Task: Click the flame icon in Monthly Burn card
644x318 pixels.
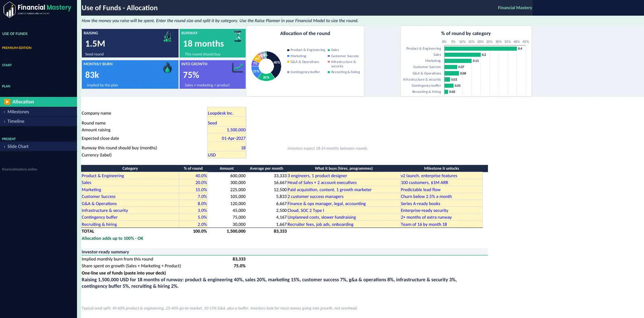Action: pos(167,68)
